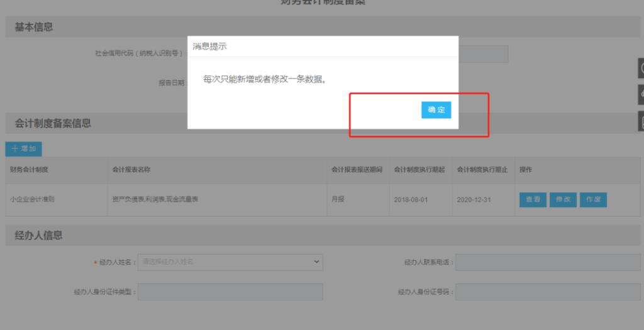Click the middle floating icon on right edge
Image resolution: width=644 pixels, height=330 pixels.
click(x=641, y=94)
